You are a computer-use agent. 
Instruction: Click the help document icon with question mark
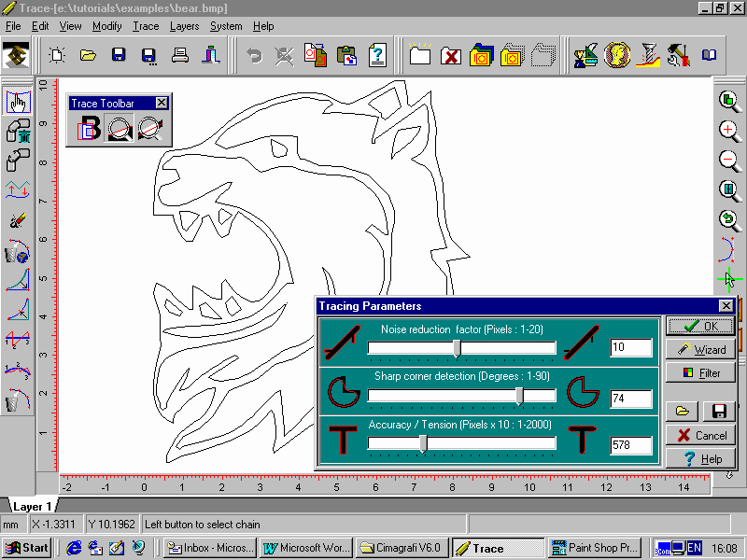(x=377, y=55)
